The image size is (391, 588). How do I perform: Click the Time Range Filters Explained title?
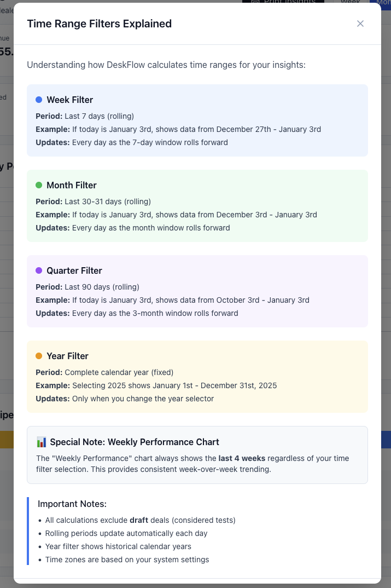99,24
